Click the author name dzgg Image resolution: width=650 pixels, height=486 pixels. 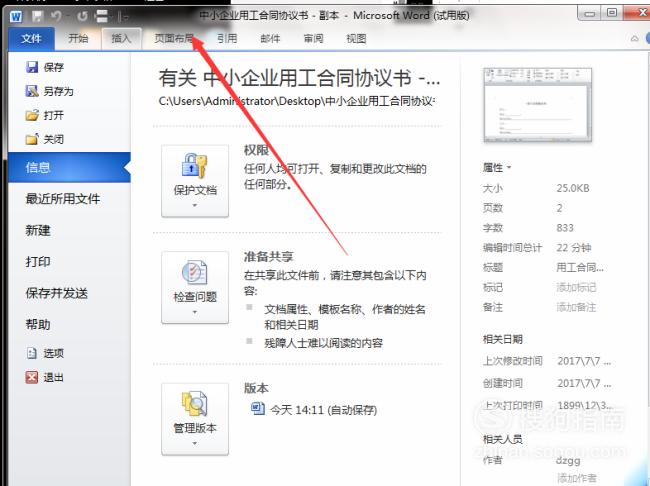[x=568, y=460]
